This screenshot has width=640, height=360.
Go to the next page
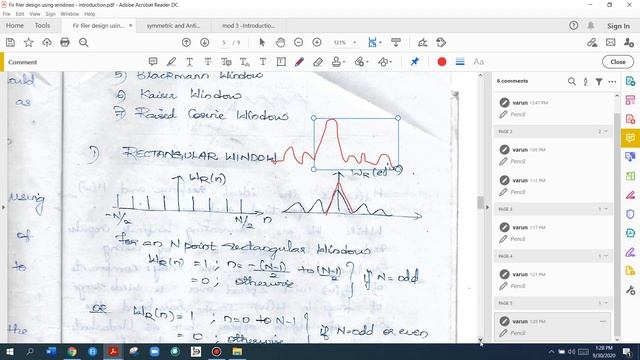pyautogui.click(x=204, y=42)
